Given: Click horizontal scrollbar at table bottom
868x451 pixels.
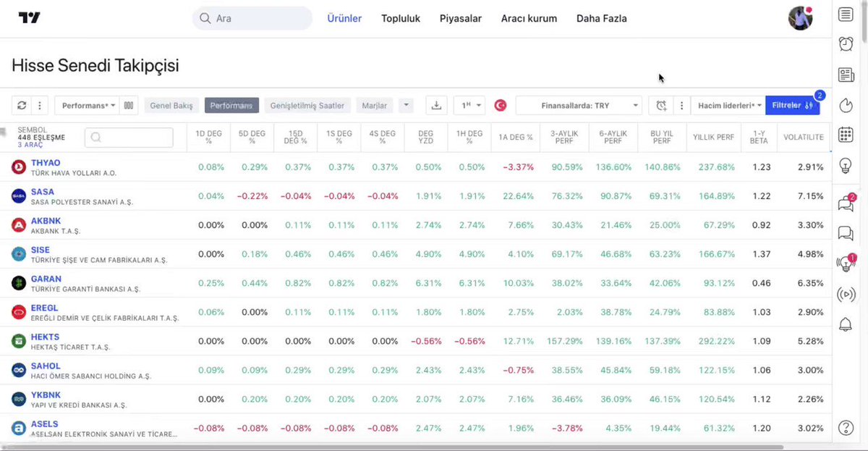Looking at the screenshot, I should tap(393, 447).
